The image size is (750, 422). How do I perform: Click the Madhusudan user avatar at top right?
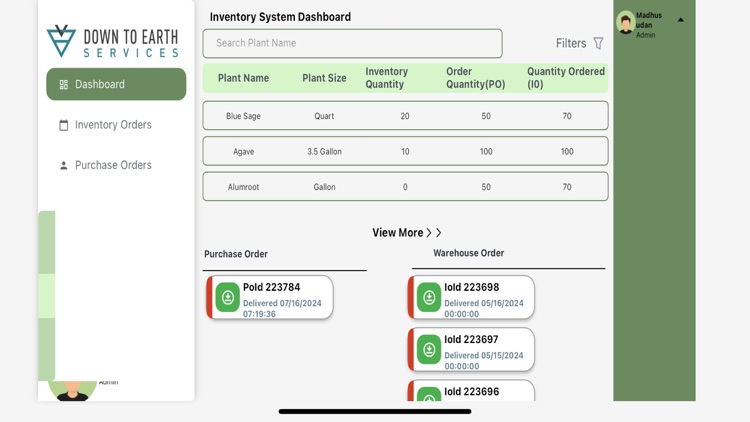click(x=626, y=23)
